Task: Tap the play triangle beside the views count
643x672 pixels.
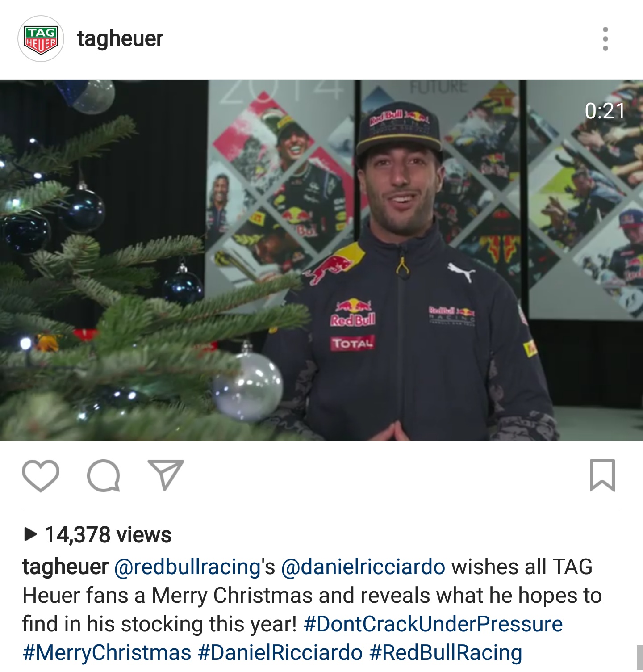Action: point(30,534)
